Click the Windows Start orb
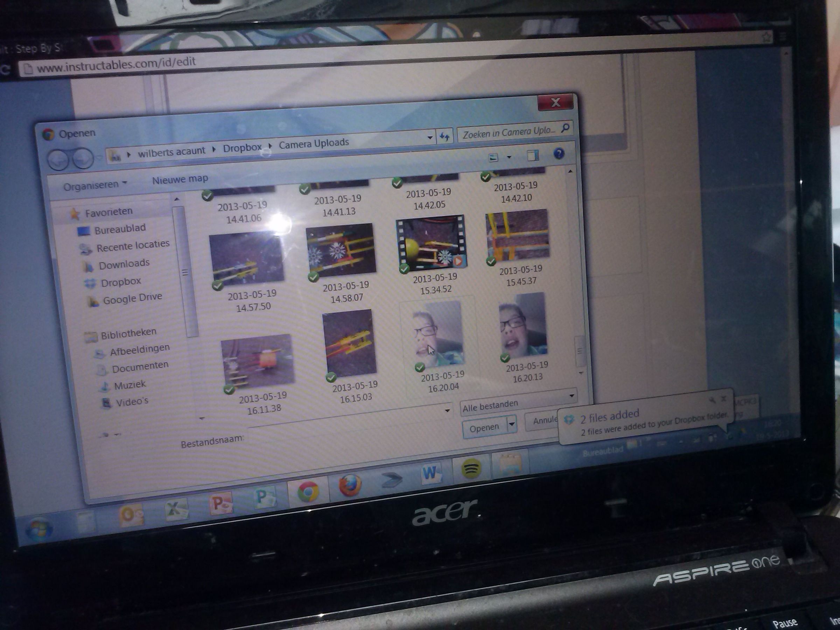 pyautogui.click(x=38, y=528)
